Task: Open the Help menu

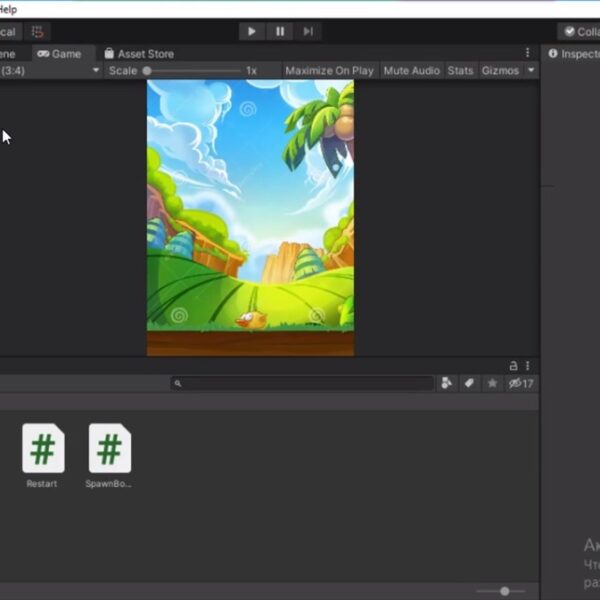Action: click(8, 9)
